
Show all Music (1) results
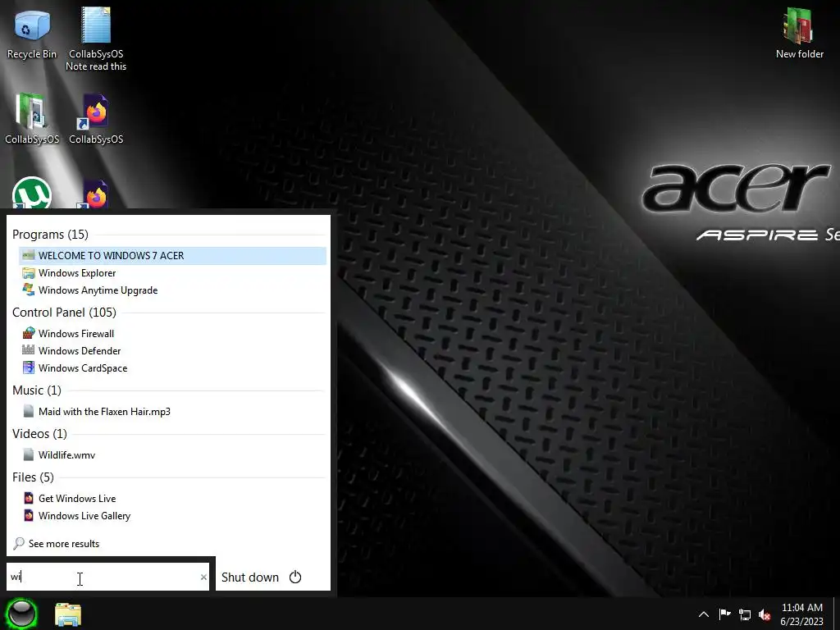pyautogui.click(x=37, y=390)
